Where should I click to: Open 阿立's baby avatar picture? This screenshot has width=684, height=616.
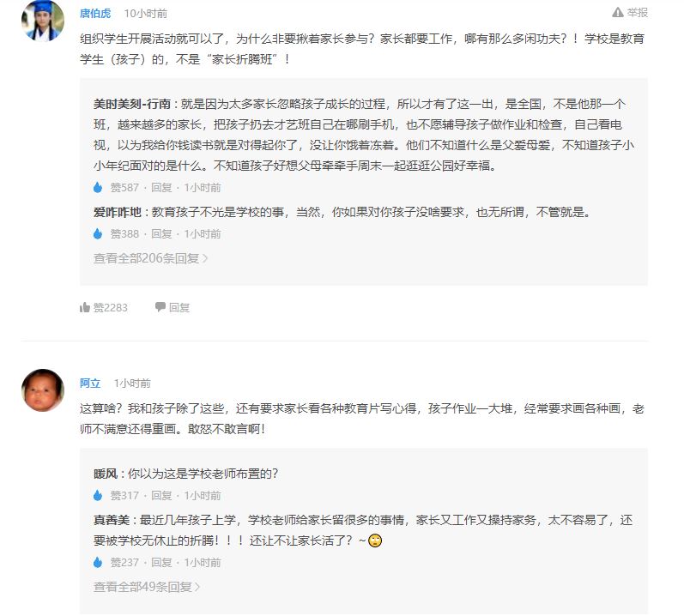coord(42,390)
